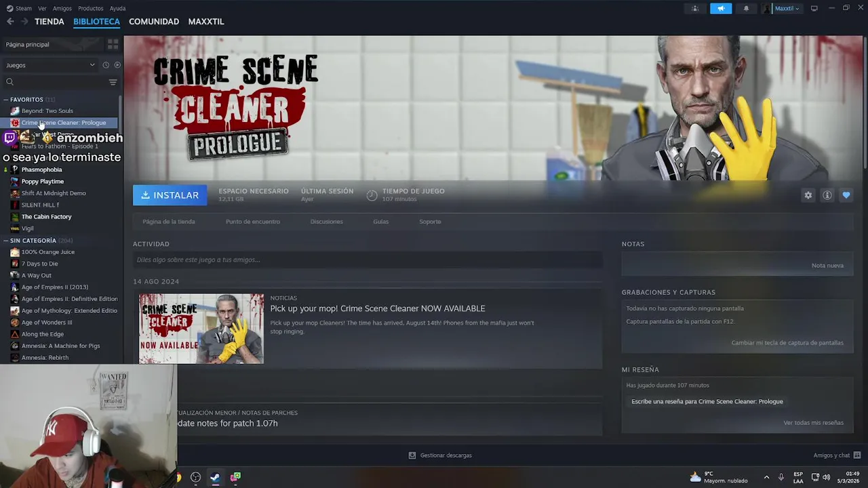Image resolution: width=868 pixels, height=488 pixels.
Task: Go forward with the right arrow
Action: (x=24, y=22)
